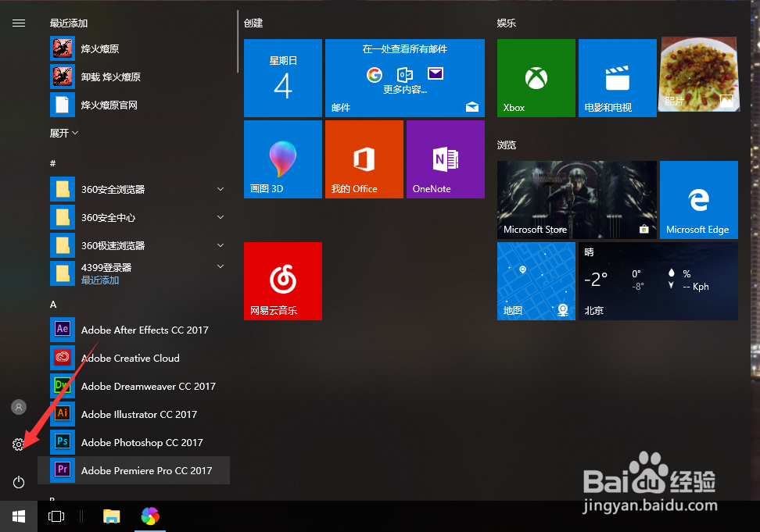Open the OneNote tile

coord(446,159)
